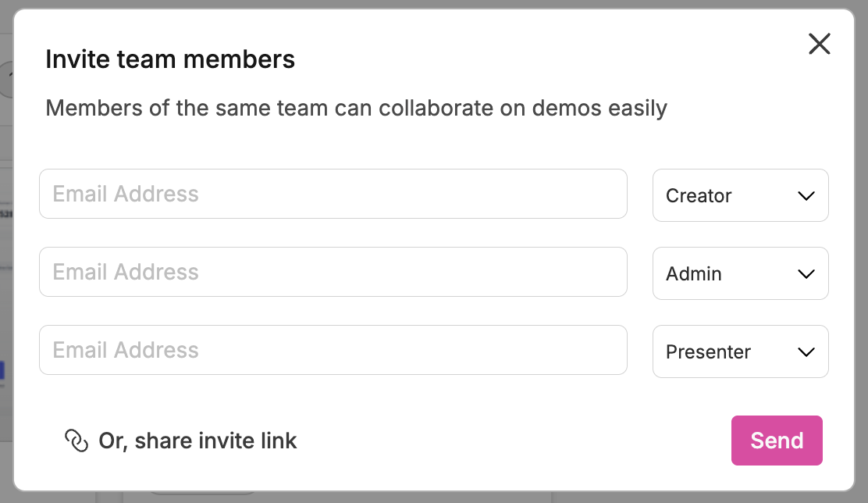The height and width of the screenshot is (503, 868).
Task: Click into the third Email Address field
Action: click(333, 351)
